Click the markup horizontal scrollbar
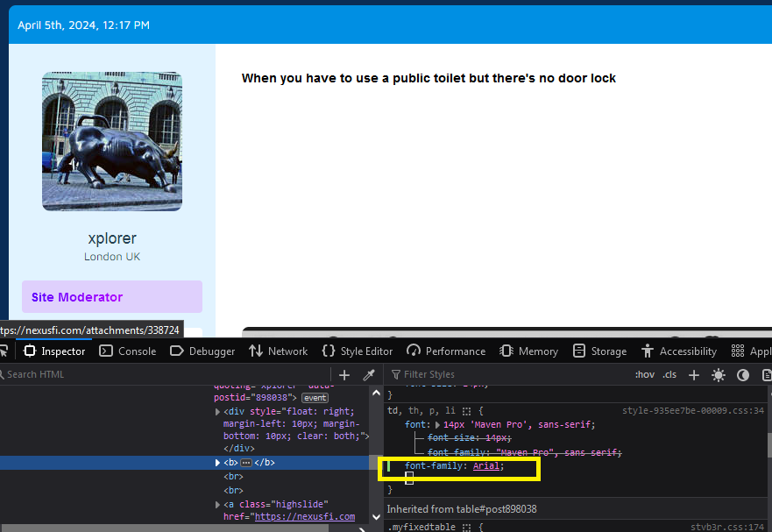 tap(165, 528)
